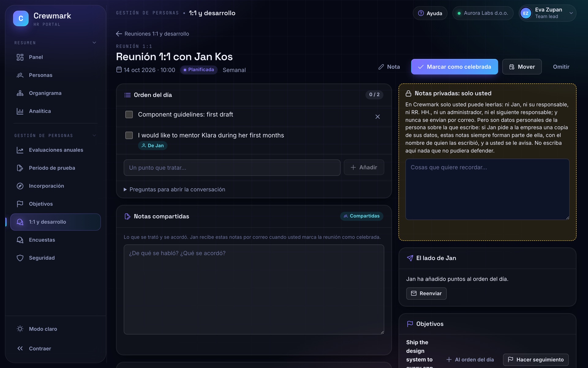Click Hacer seguimiento button
This screenshot has height=368, width=588.
coord(536,360)
